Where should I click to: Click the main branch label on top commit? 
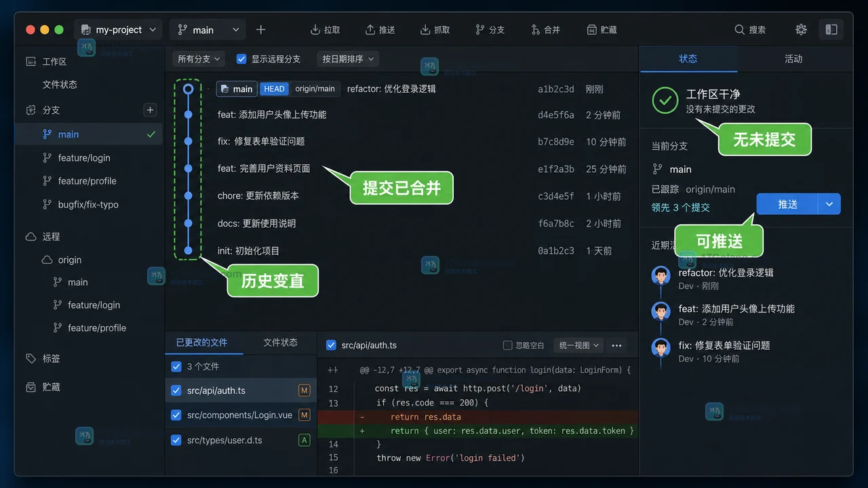click(x=237, y=89)
